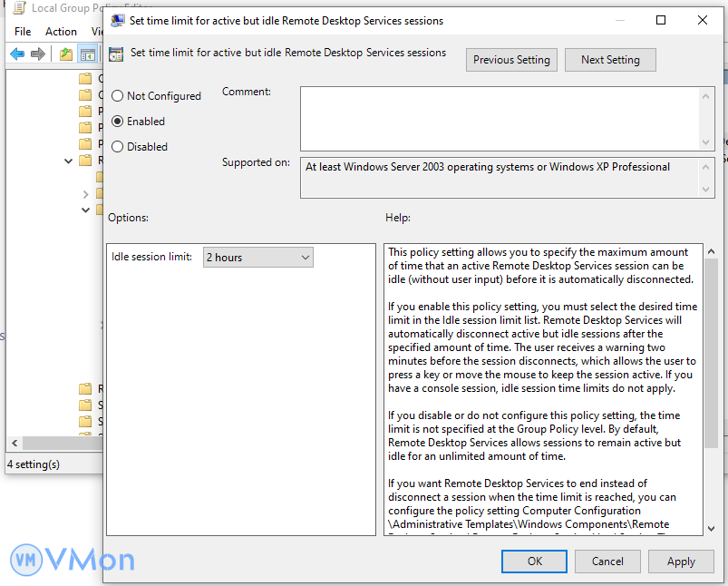Open the Idle session limit dropdown
This screenshot has width=728, height=586.
[258, 258]
